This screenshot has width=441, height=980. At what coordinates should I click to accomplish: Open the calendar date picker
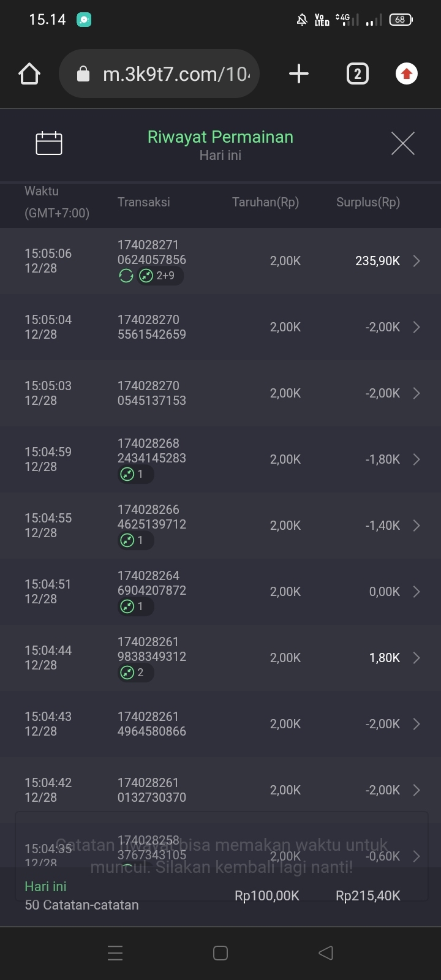click(49, 143)
